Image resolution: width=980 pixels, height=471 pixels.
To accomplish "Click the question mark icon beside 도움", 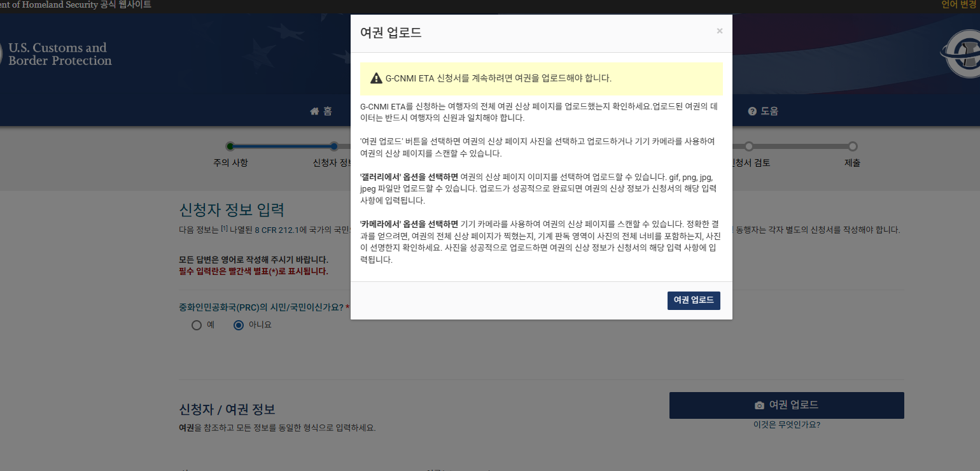I will [752, 111].
